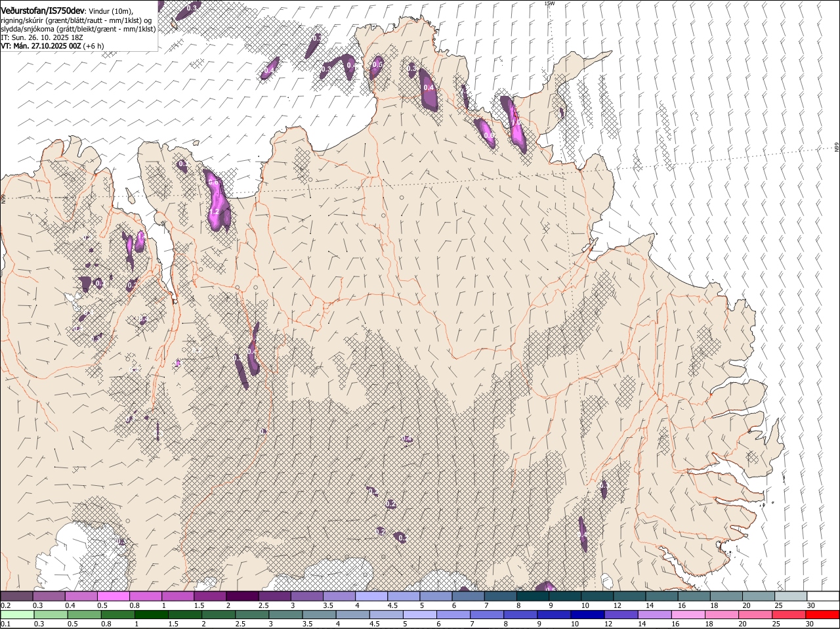Image resolution: width=840 pixels, height=629 pixels.
Task: Click the 'slydda/snjókoma' legend description line
Action: tap(78, 29)
